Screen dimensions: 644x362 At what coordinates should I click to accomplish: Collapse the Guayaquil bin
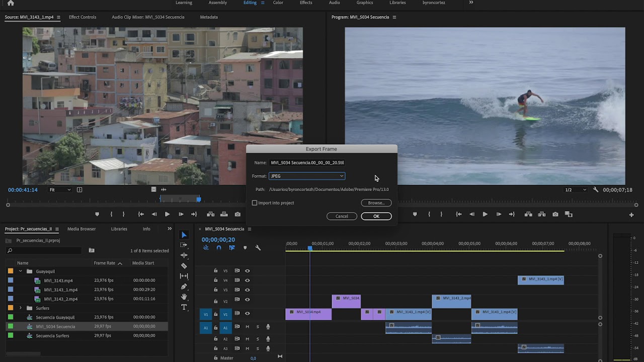pyautogui.click(x=21, y=271)
